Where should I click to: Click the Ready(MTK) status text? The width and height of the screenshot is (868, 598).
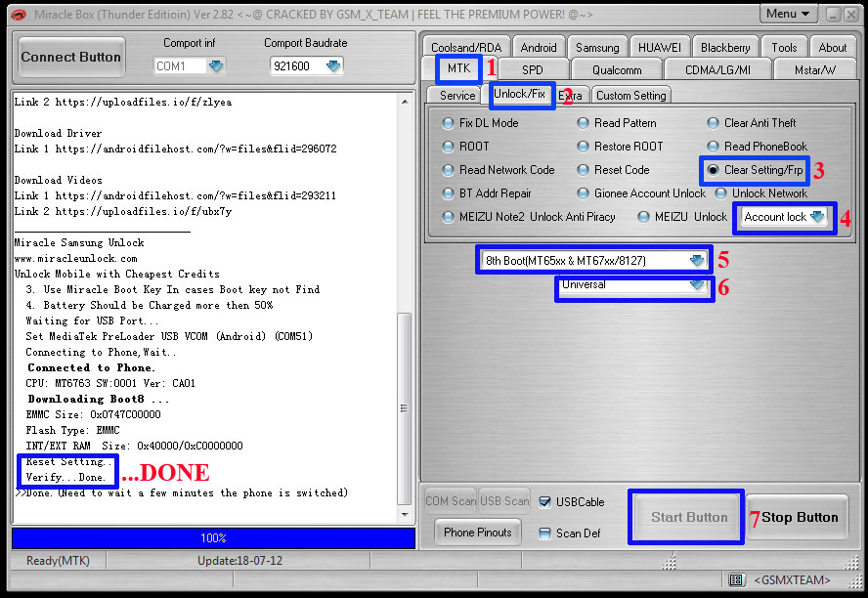tap(58, 561)
